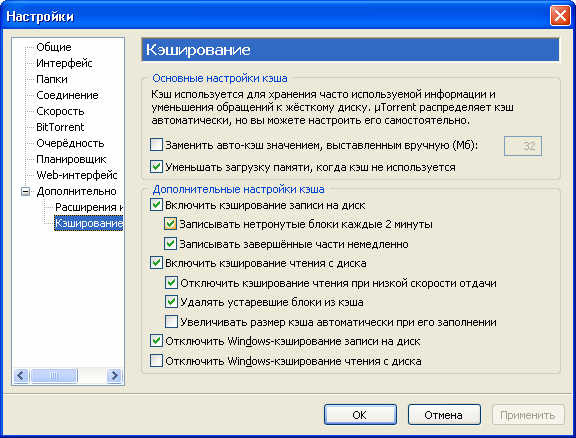Screen dimensions: 576x438
Task: Go to the Соединение settings page
Action: click(x=67, y=95)
